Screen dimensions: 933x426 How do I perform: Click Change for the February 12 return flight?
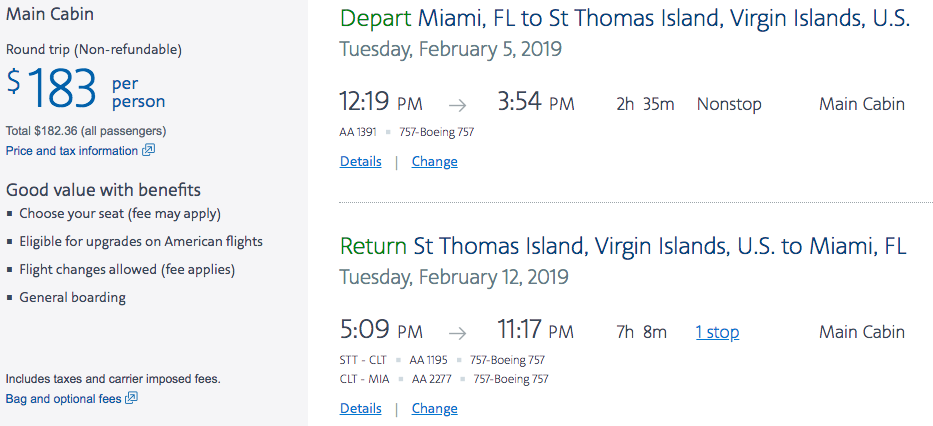(x=434, y=408)
